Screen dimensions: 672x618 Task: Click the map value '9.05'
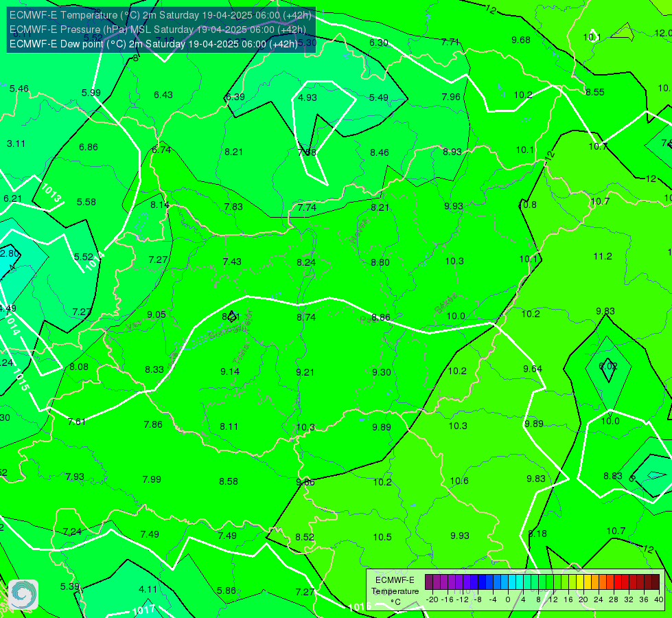156,314
